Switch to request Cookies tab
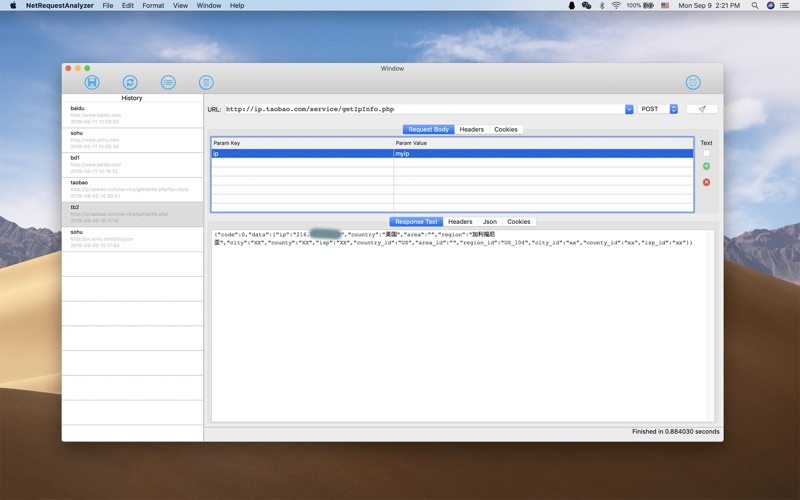Screen dimensions: 800x500 point(506,130)
